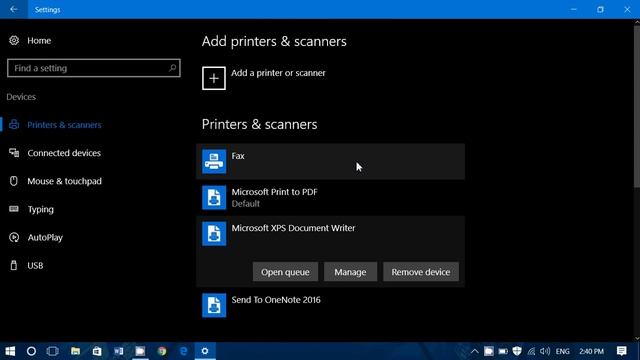Focus the Find a setting search box
This screenshot has height=360, width=640.
tap(93, 68)
